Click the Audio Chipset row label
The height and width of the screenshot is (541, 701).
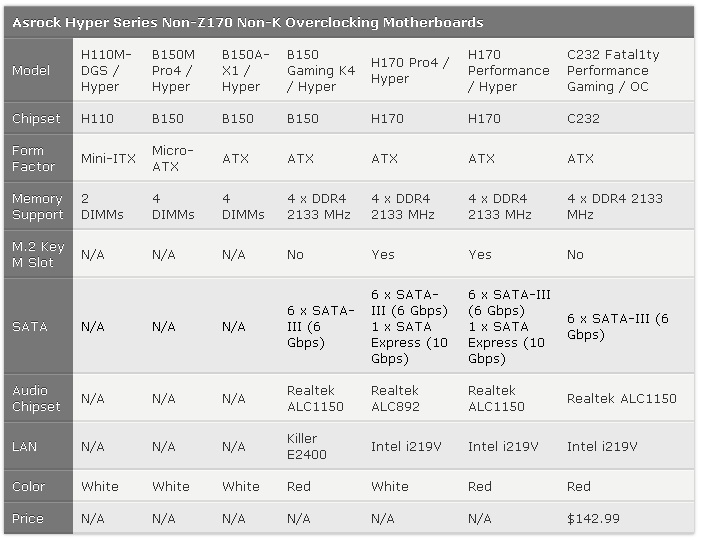(36, 398)
